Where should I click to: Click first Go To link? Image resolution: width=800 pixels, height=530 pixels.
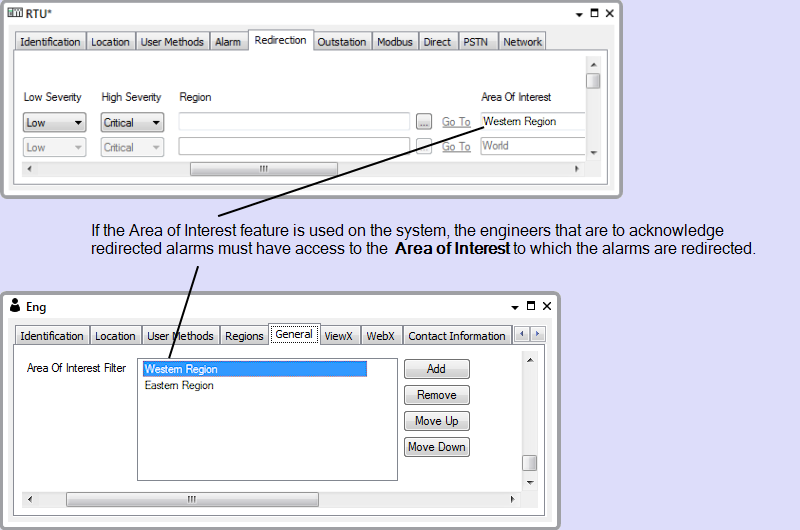pyautogui.click(x=456, y=122)
